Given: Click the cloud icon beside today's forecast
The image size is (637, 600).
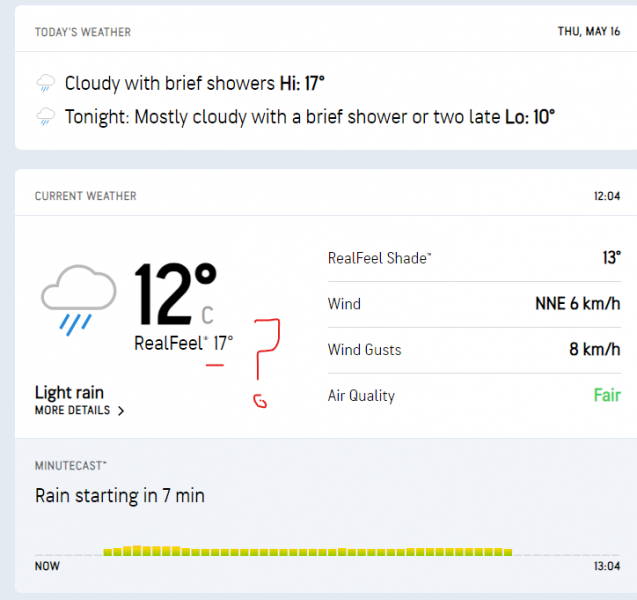Looking at the screenshot, I should click(45, 84).
